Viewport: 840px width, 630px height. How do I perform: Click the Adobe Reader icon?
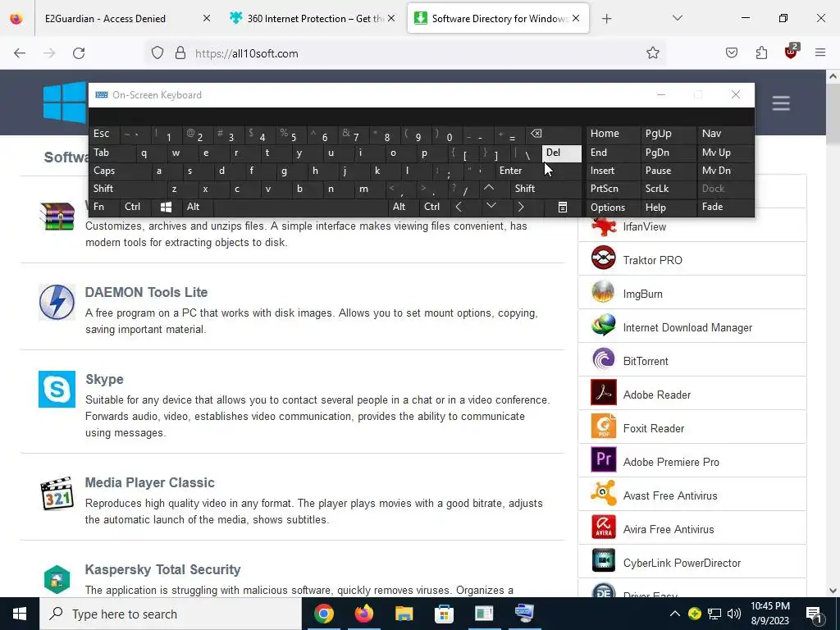604,393
